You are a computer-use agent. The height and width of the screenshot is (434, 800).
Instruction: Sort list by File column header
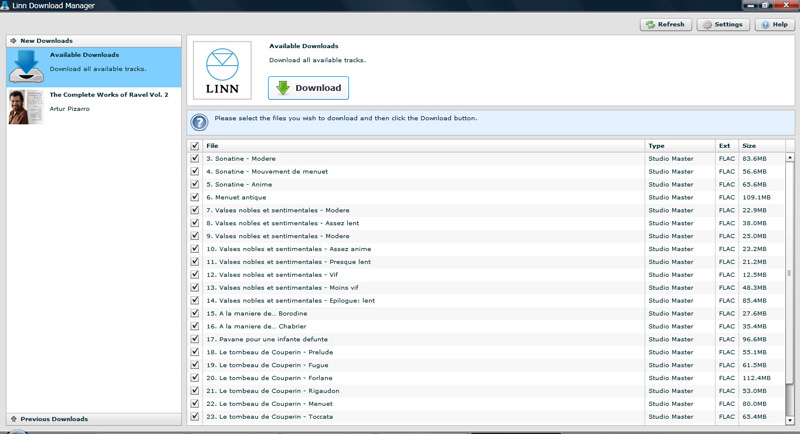tap(420, 146)
